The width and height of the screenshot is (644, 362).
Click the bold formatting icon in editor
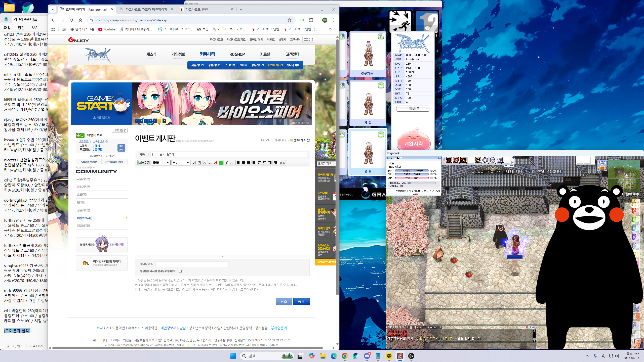point(194,163)
